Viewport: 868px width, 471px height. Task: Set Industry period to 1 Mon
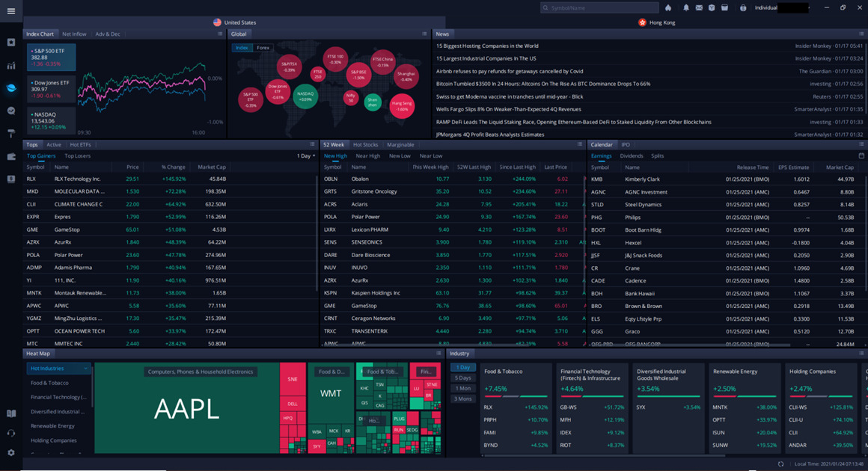462,389
